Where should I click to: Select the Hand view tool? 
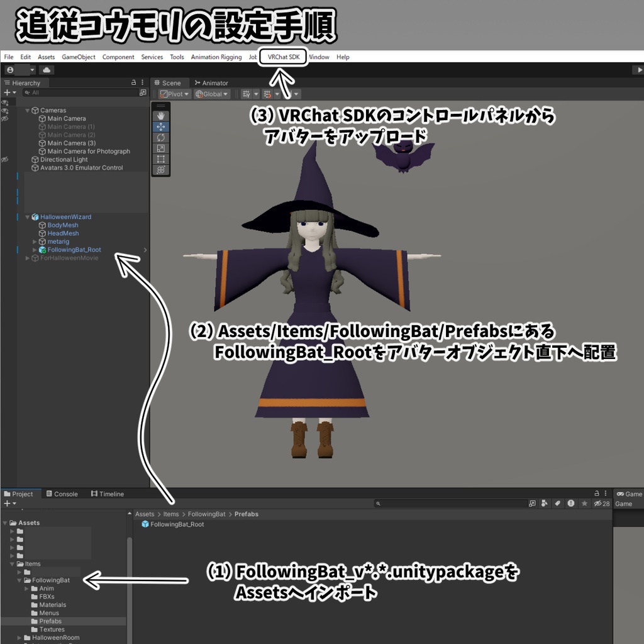click(160, 116)
